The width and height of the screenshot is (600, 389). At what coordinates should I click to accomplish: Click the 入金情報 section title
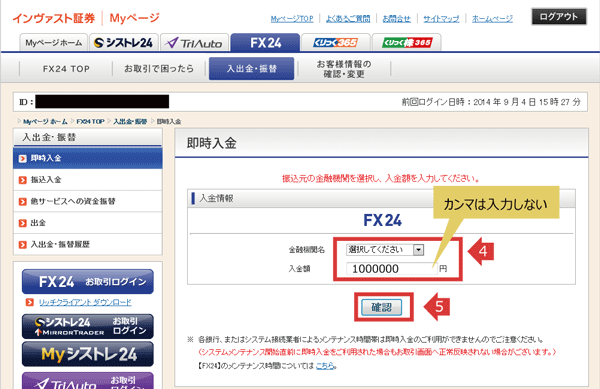point(217,198)
